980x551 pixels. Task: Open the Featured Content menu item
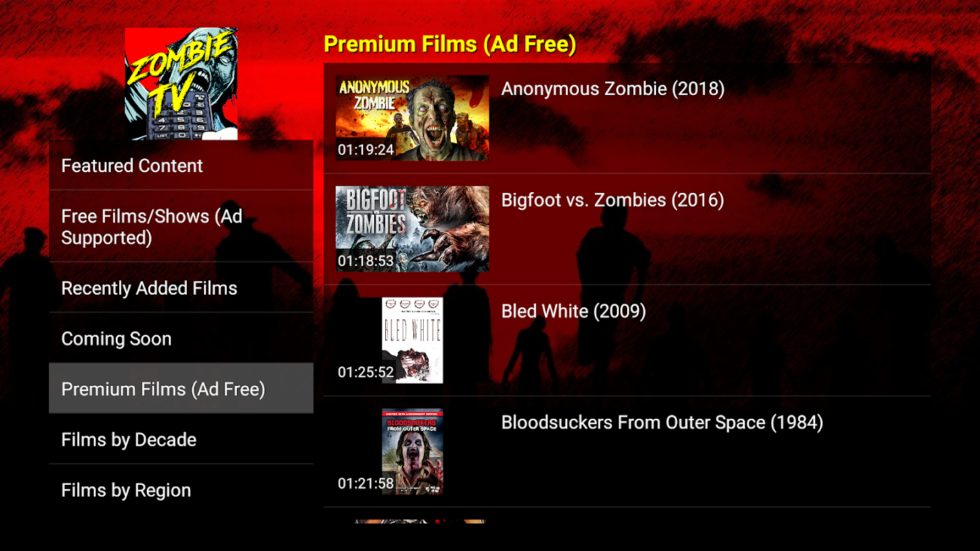click(181, 165)
